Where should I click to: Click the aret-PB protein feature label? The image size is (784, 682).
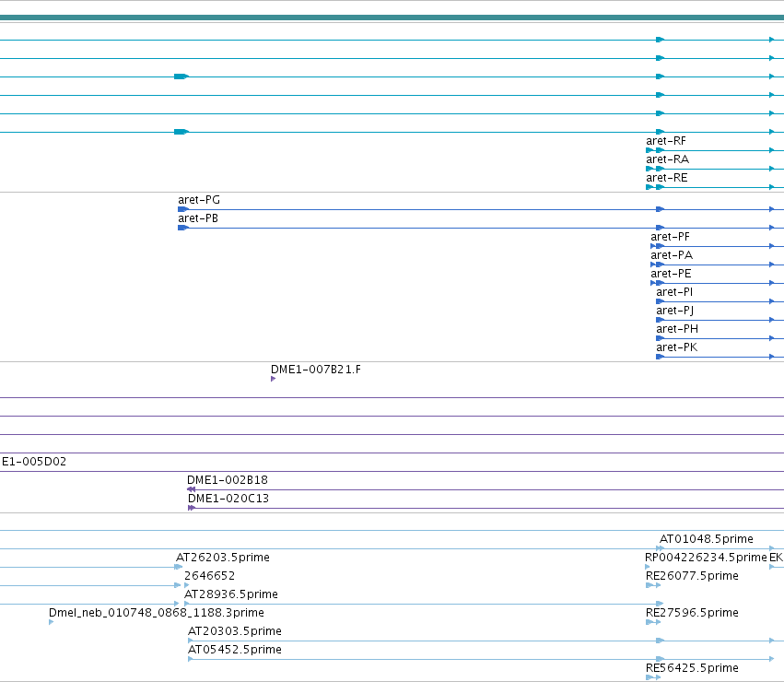coord(198,218)
